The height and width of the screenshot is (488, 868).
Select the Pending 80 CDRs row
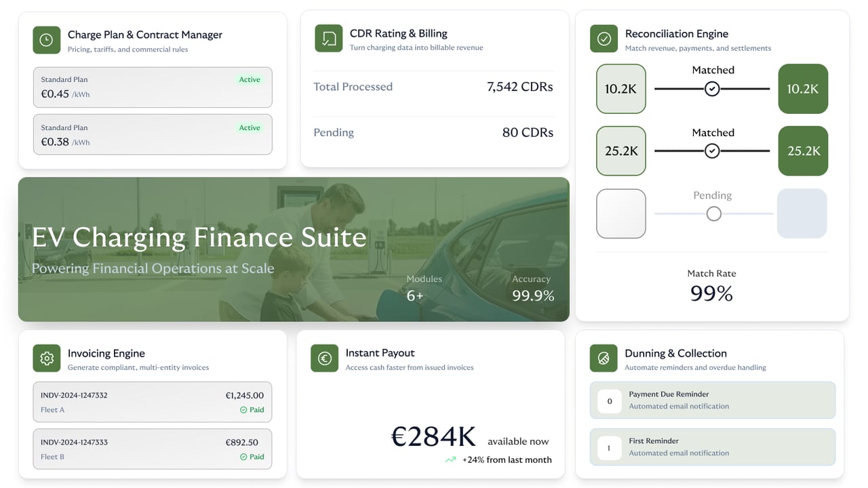434,132
